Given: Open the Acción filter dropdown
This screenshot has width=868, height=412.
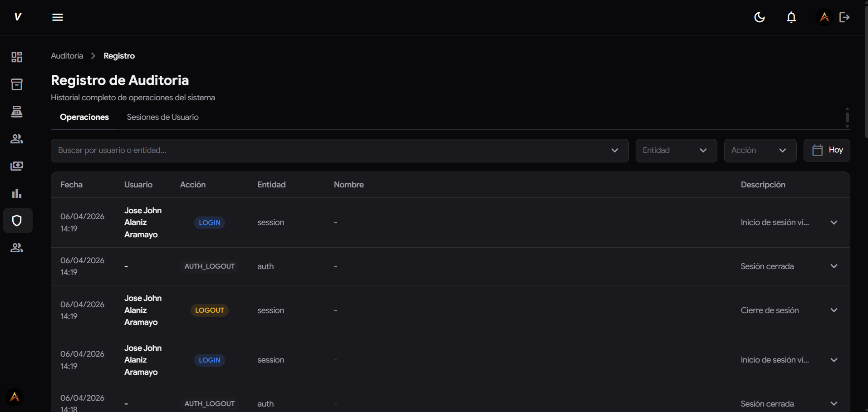Looking at the screenshot, I should (x=760, y=151).
